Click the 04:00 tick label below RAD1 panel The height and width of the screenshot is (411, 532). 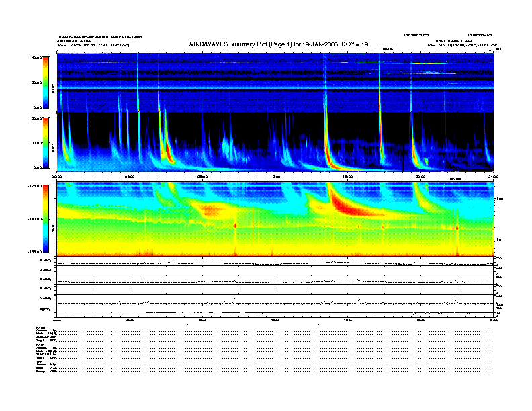click(130, 177)
